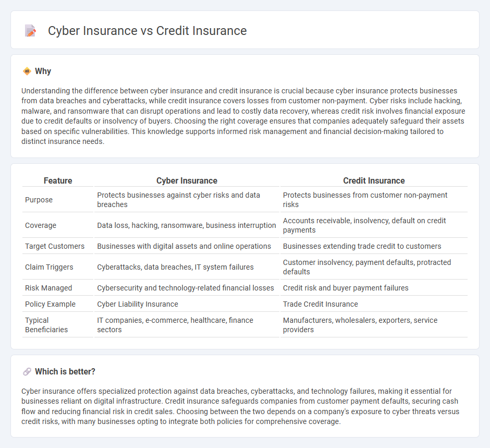
Task: Click the Credit Insurance column header
Action: tap(374, 180)
